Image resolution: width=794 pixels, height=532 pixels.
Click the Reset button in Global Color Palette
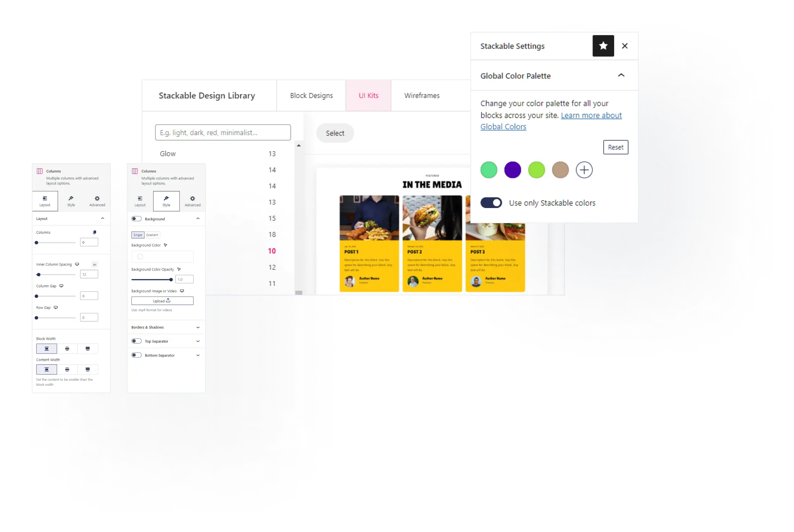615,147
